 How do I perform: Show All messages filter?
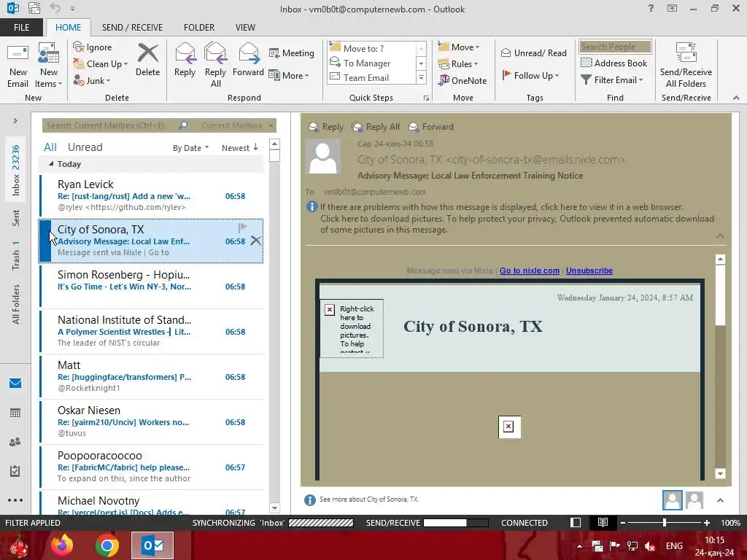50,147
